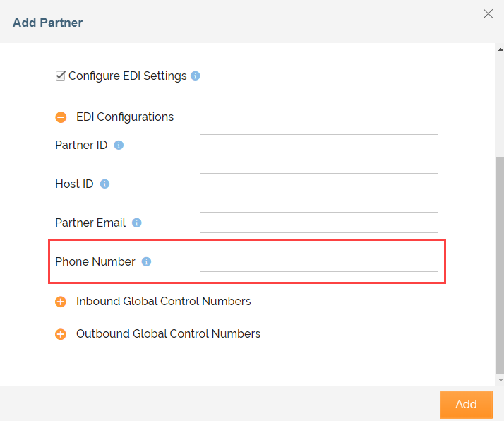
Task: Click the Phone Number info icon
Action: 146,262
